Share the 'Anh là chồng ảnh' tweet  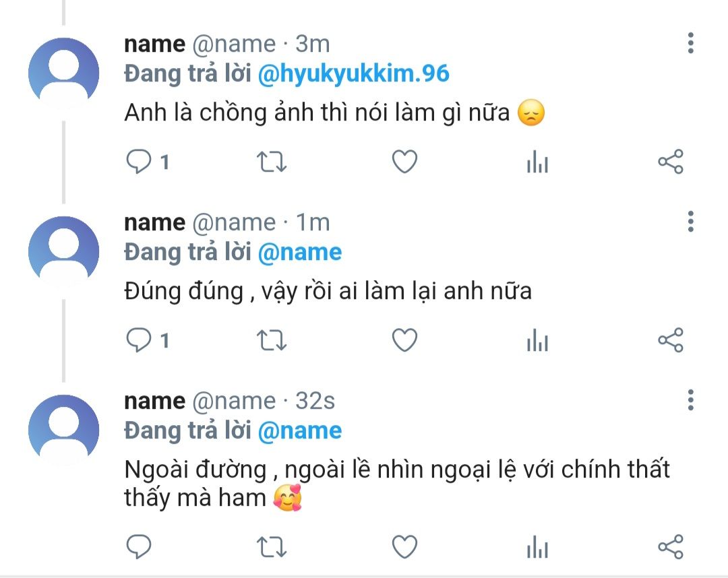(670, 162)
